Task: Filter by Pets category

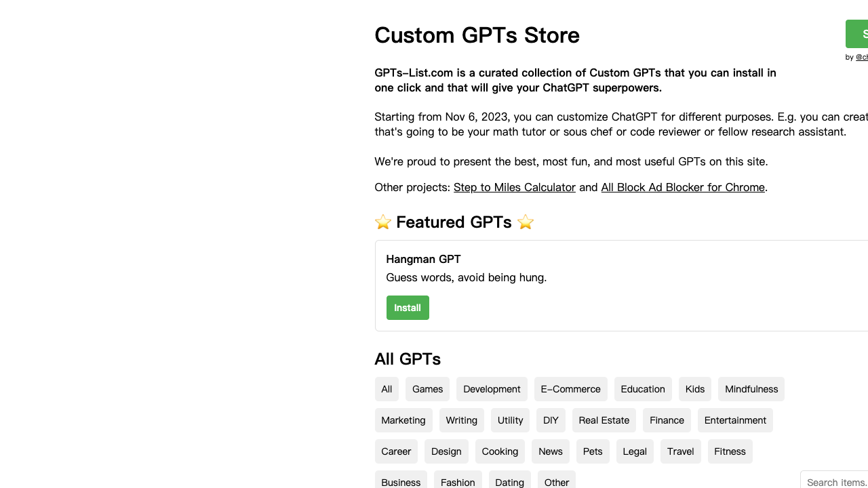Action: point(593,451)
